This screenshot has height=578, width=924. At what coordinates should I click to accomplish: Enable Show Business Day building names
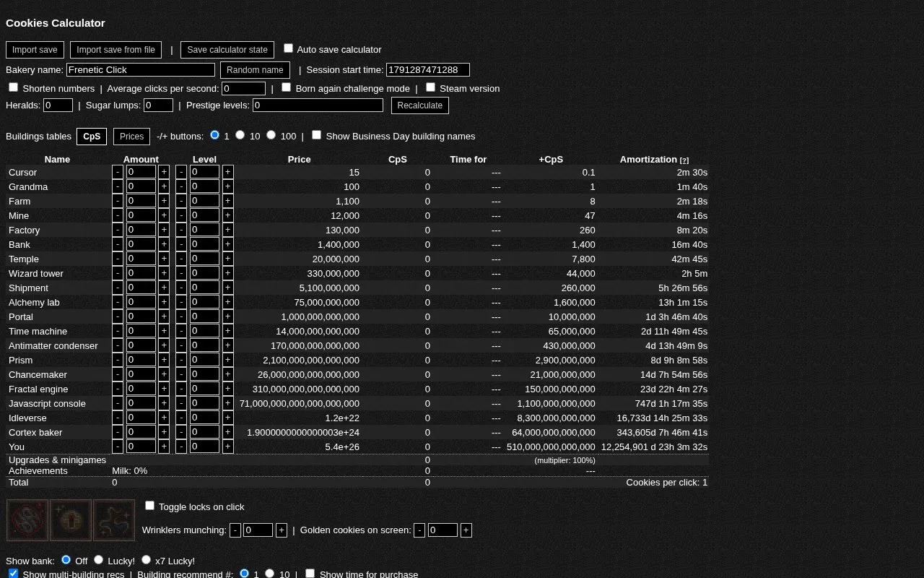317,135
